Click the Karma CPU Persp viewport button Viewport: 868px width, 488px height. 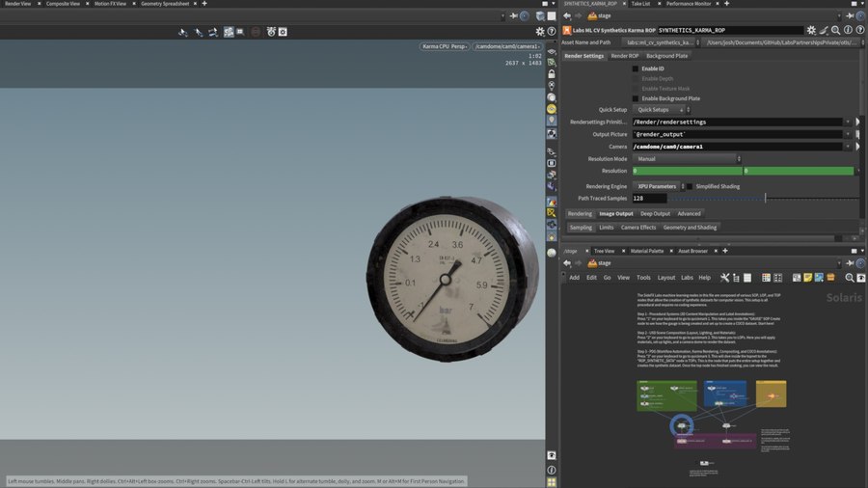coord(445,46)
